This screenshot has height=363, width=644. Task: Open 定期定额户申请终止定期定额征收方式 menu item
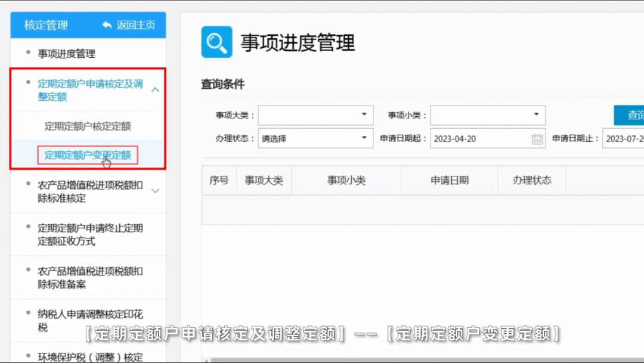click(x=90, y=235)
